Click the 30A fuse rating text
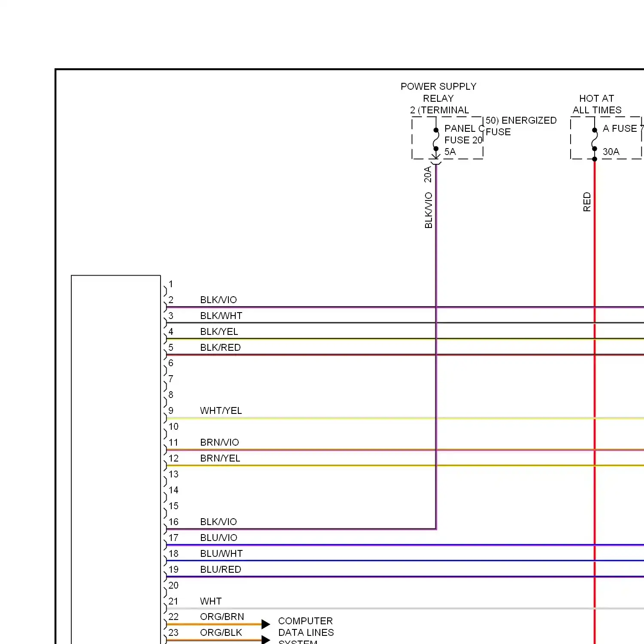The image size is (644, 644). tap(611, 152)
